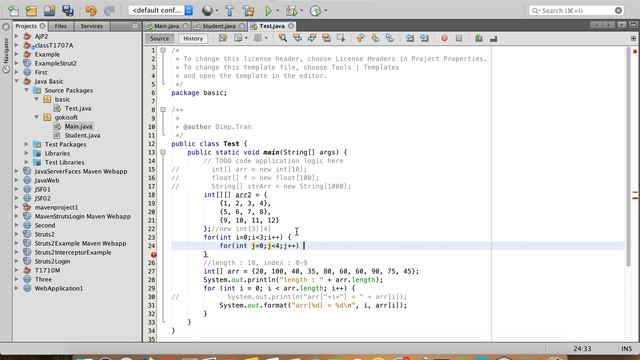Expand the Libraries node

point(27,153)
